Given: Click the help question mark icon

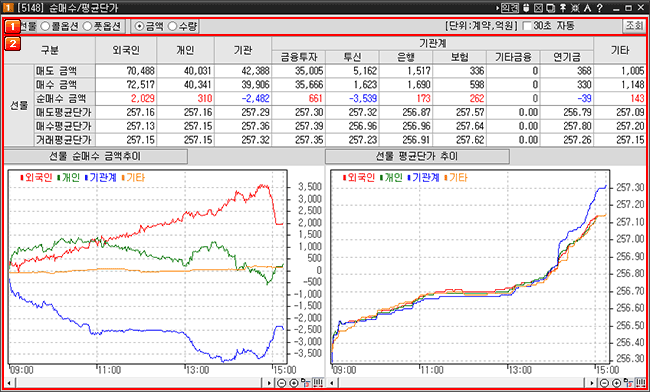Looking at the screenshot, I should tap(599, 8).
